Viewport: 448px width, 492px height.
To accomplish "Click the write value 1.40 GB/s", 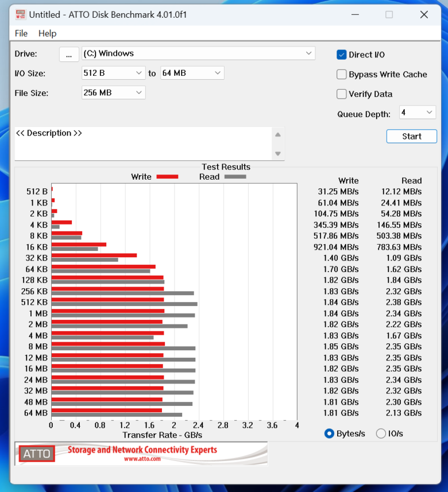I will point(341,258).
